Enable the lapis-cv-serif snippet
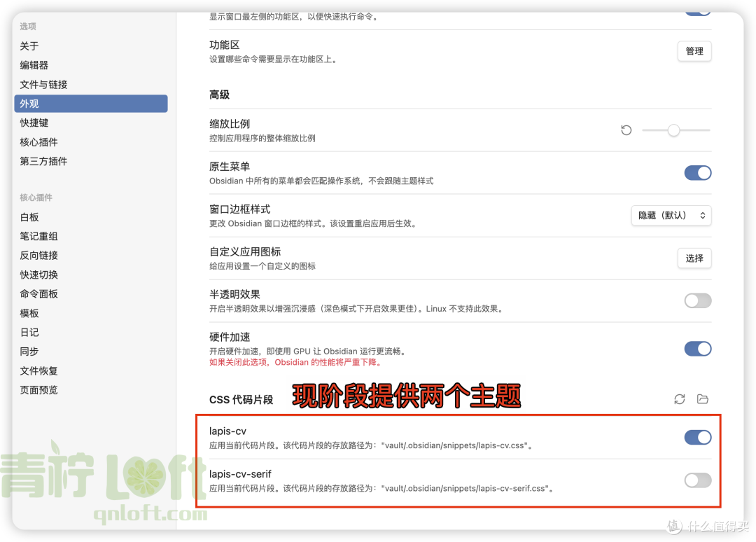 [698, 480]
